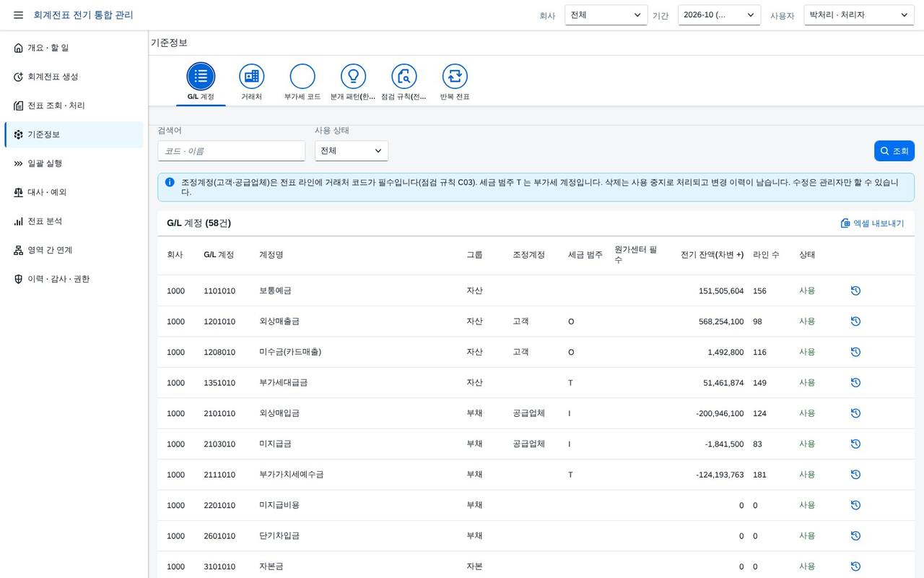Open history icon in 외상매출금 row
The width and height of the screenshot is (924, 578).
[855, 322]
